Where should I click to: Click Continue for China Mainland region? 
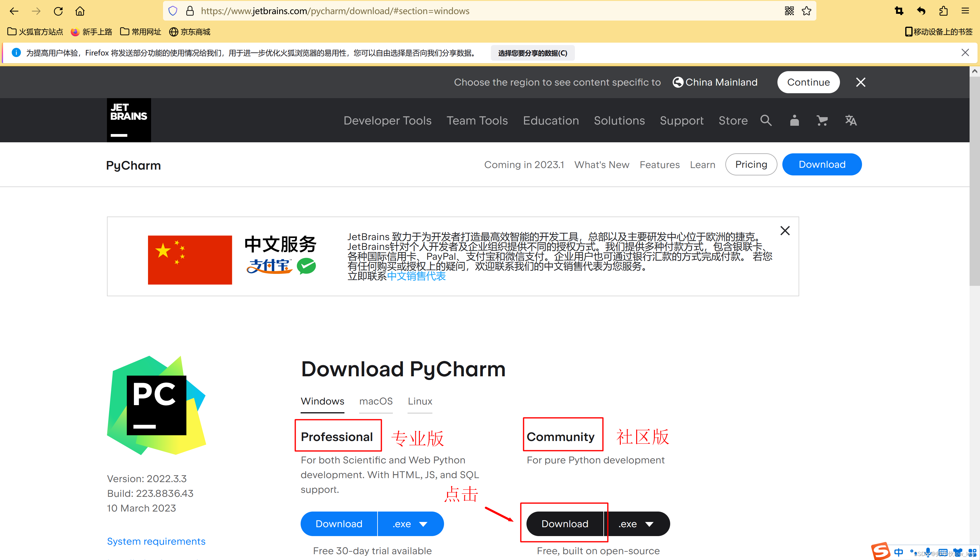[x=808, y=82]
